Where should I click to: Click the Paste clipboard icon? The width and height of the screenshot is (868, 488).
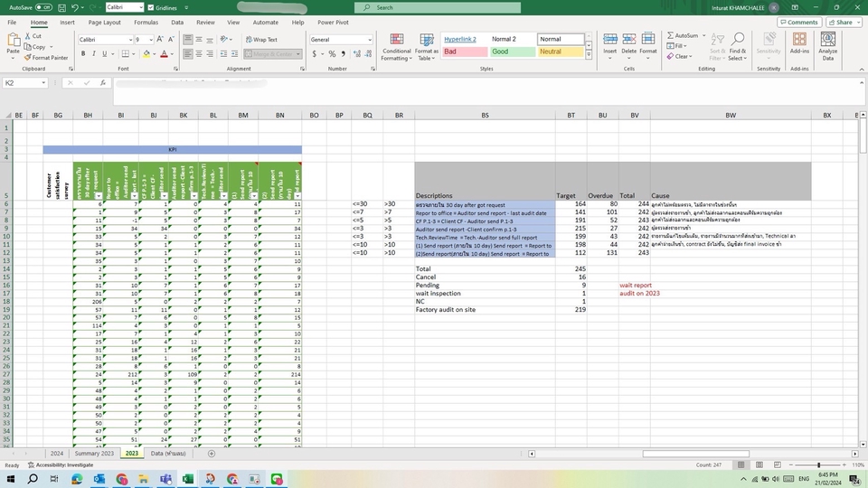click(14, 40)
